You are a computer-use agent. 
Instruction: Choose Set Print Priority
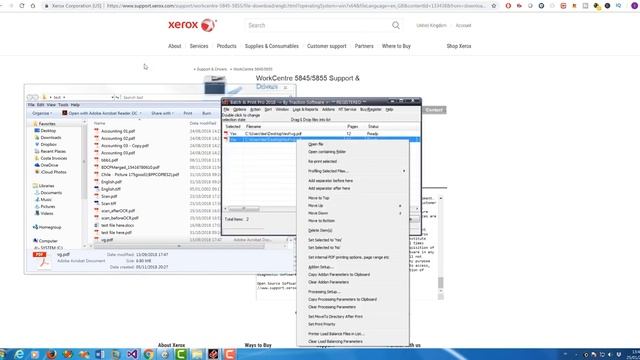322,324
